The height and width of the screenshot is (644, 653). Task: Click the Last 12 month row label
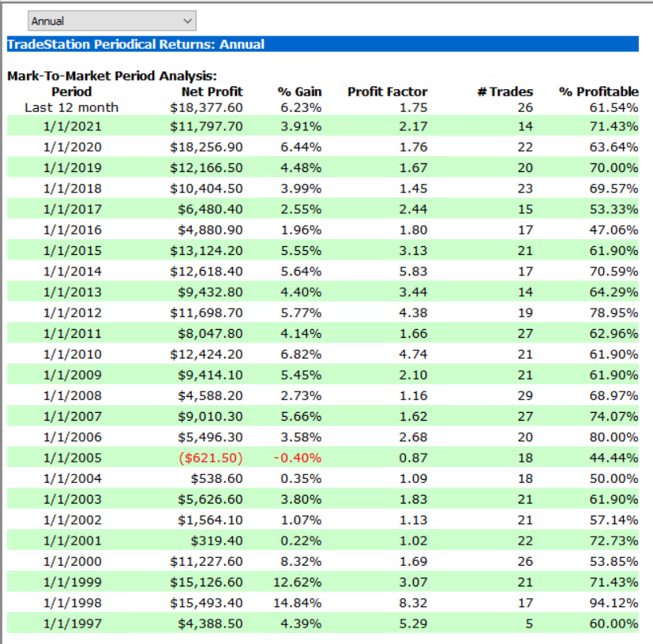(x=71, y=107)
